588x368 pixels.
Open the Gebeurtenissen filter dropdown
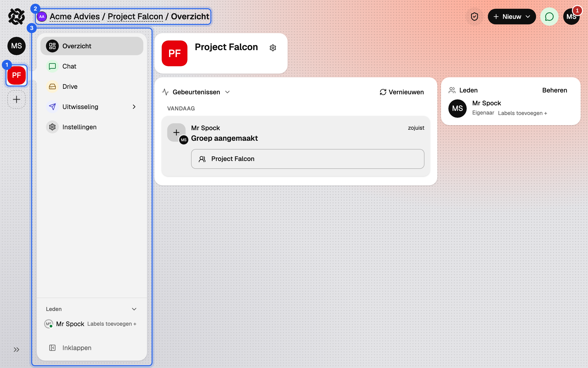click(196, 92)
